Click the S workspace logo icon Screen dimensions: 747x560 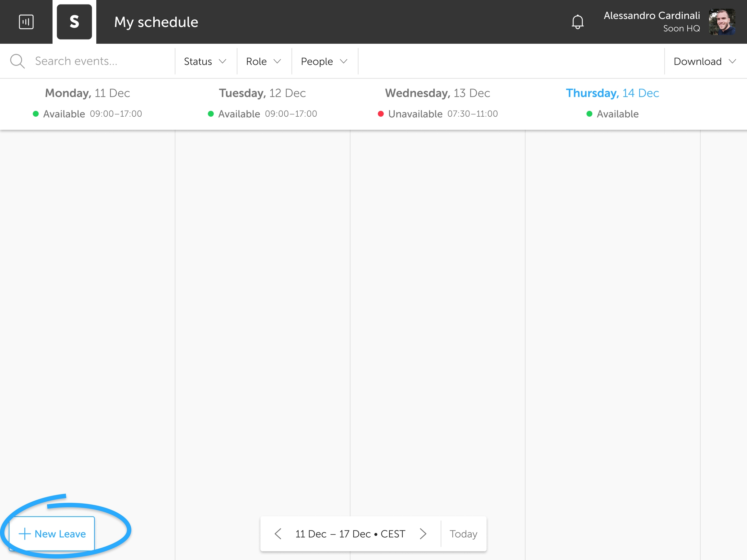74,22
